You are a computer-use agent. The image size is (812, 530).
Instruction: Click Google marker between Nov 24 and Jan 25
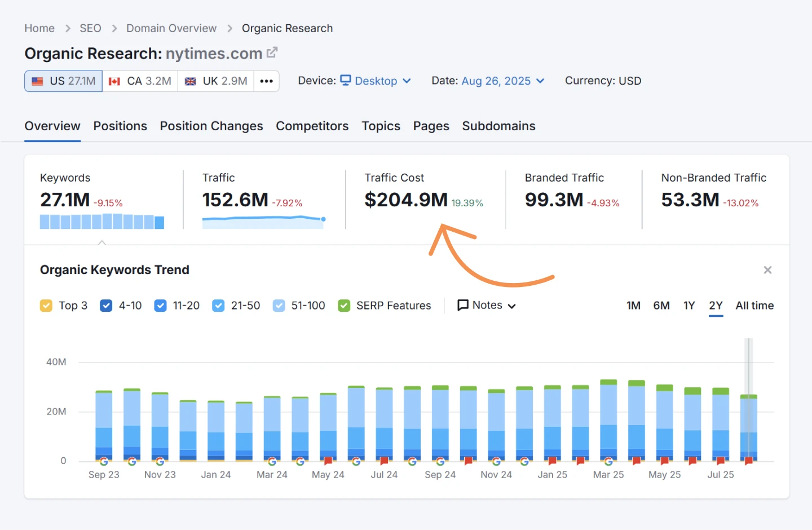(x=524, y=461)
